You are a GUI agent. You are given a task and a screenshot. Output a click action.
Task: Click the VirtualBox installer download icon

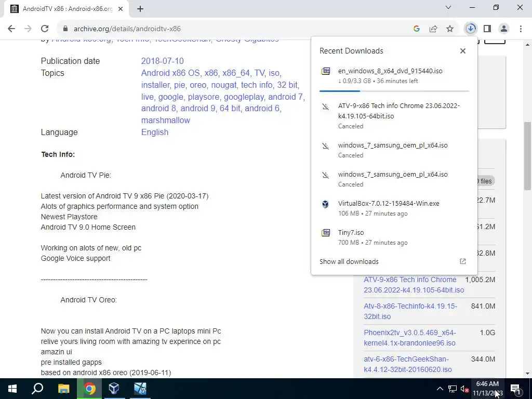click(326, 204)
